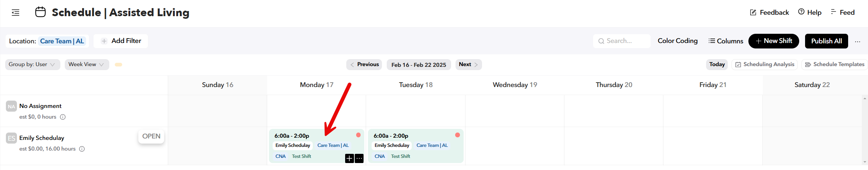This screenshot has width=868, height=170.
Task: Click the New Shift button
Action: (x=773, y=41)
